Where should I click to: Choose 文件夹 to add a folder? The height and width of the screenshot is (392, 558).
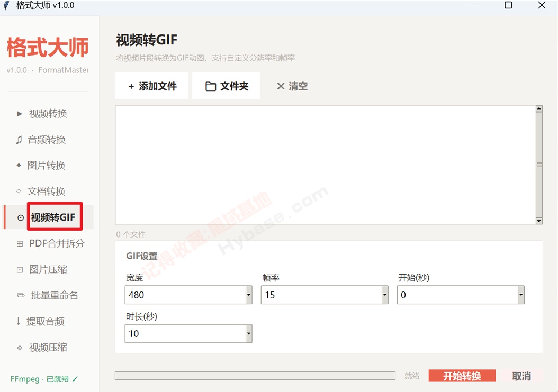tap(227, 86)
